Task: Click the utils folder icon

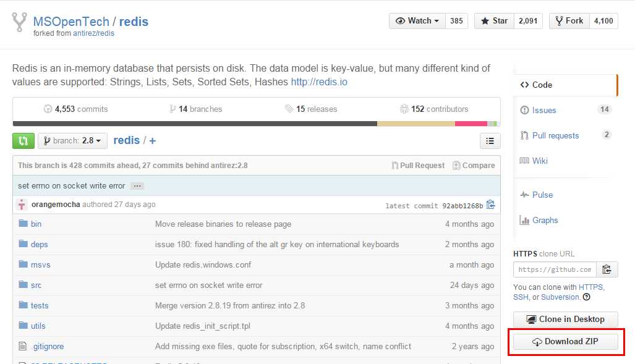Action: [x=23, y=326]
